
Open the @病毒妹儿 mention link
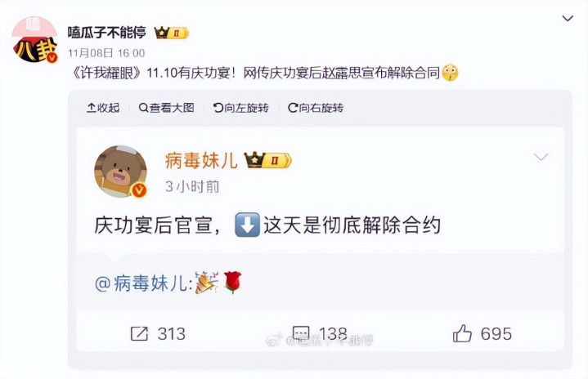pos(144,283)
